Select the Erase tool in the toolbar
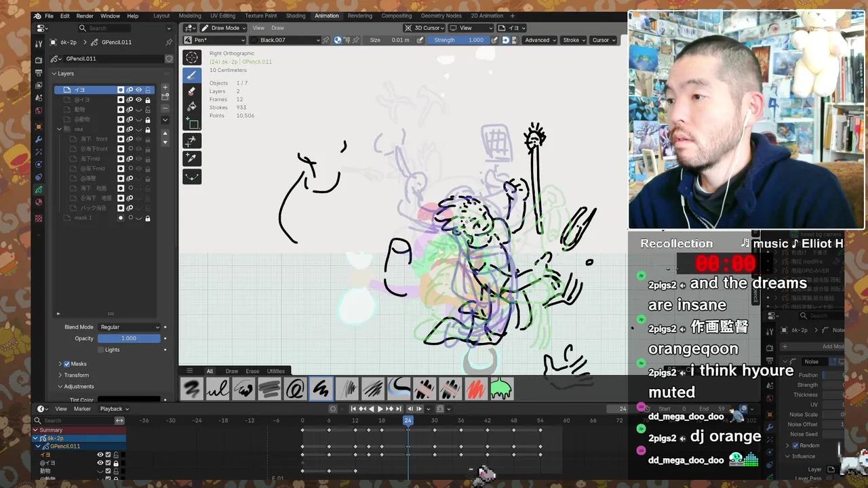The image size is (868, 488). 192,91
